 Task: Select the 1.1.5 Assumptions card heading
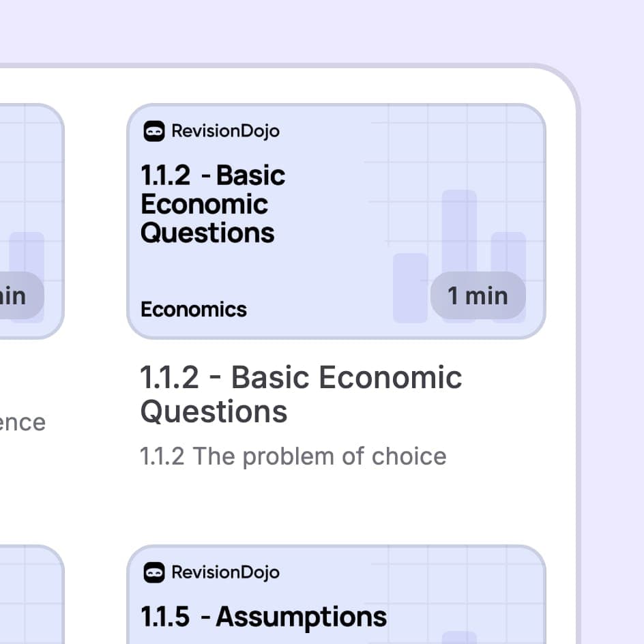pos(265,616)
